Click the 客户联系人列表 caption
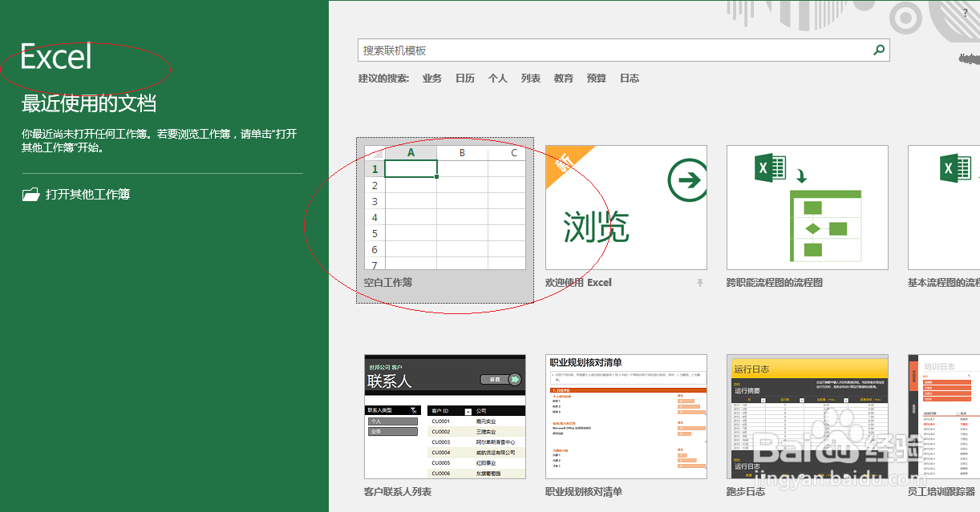This screenshot has width=980, height=512. click(x=398, y=492)
